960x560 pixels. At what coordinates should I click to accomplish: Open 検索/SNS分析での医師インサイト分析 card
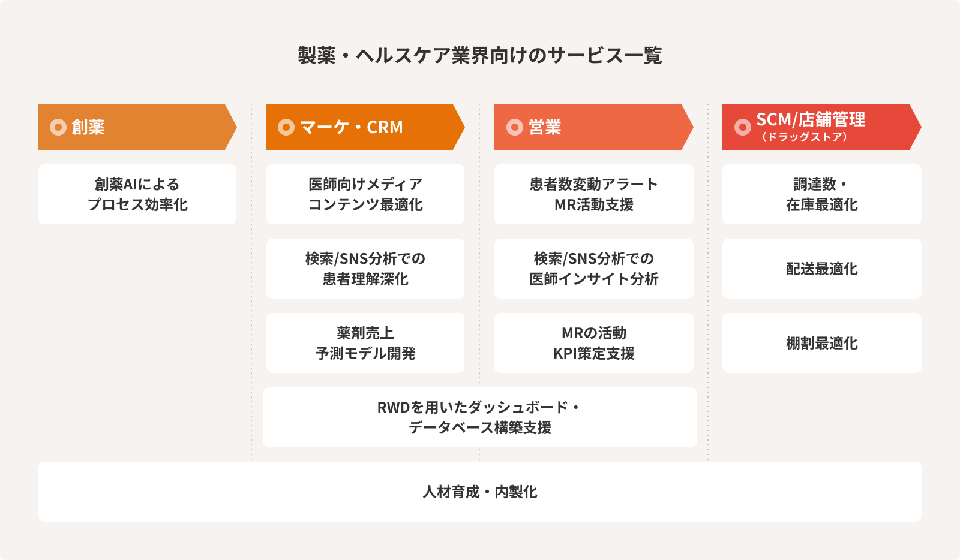pos(594,269)
